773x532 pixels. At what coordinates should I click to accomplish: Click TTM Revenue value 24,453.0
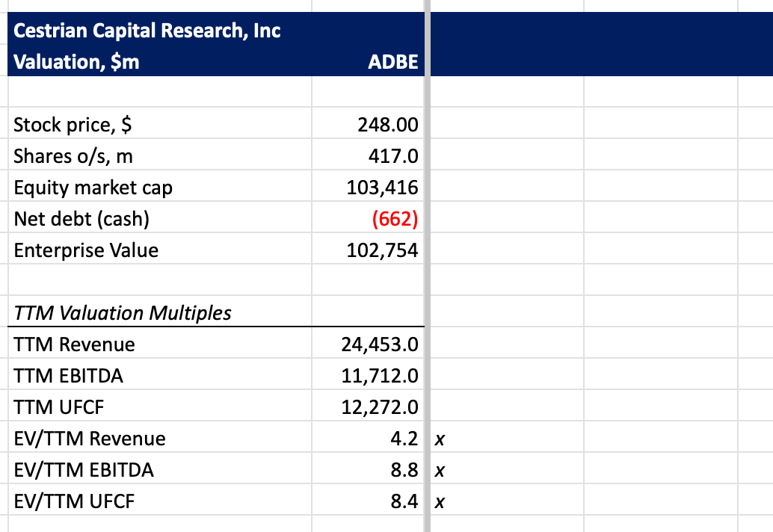click(380, 344)
